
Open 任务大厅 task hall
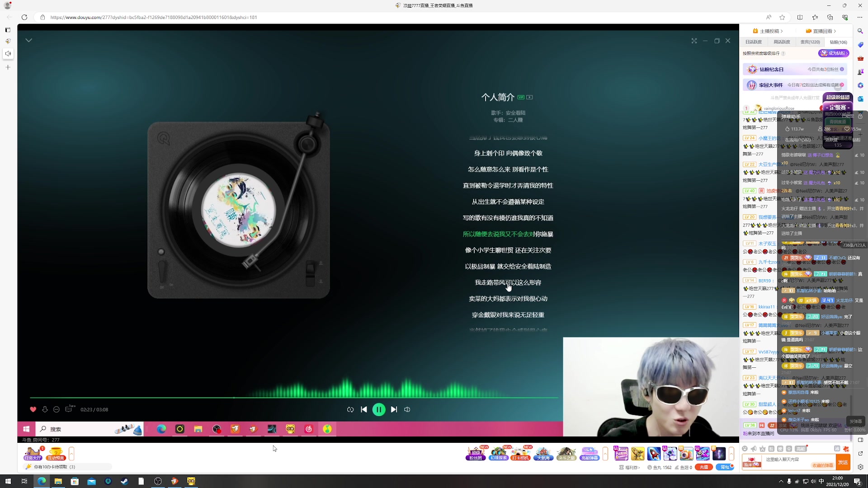[x=33, y=453]
